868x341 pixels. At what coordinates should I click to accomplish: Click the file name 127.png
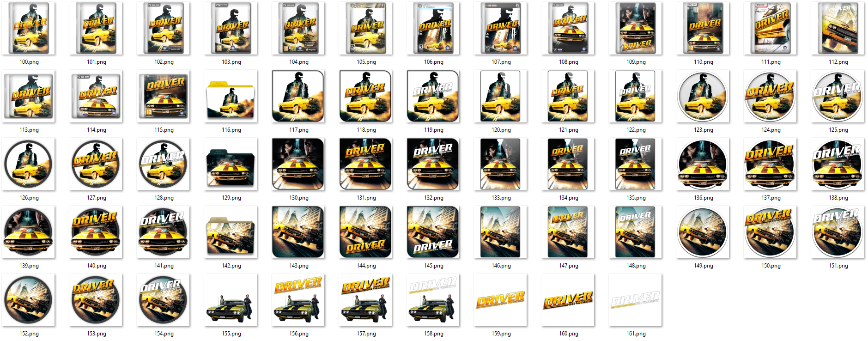pyautogui.click(x=97, y=198)
